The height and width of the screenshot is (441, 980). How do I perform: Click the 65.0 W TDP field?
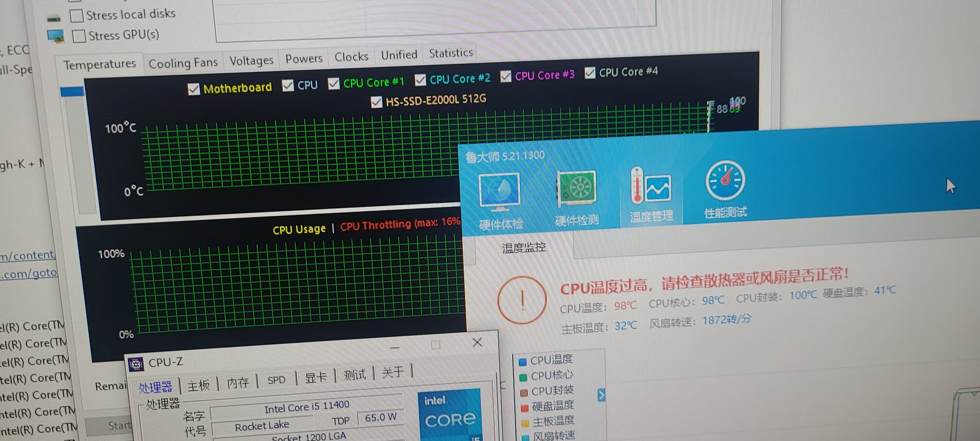click(x=381, y=418)
